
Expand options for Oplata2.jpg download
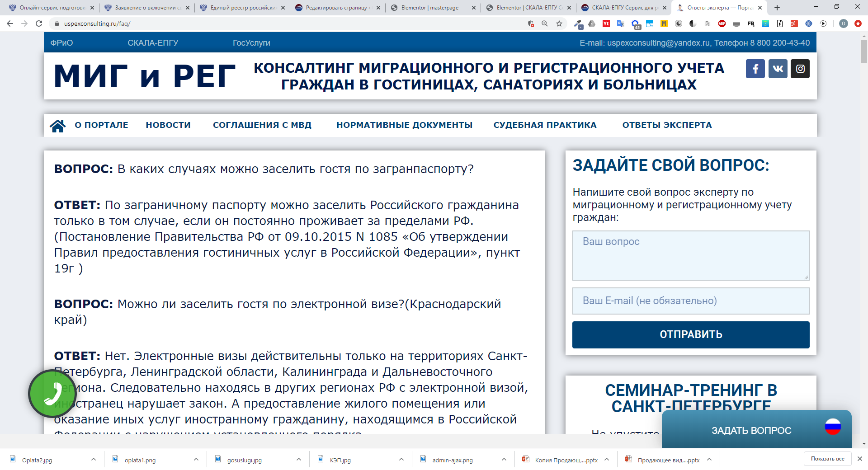click(x=94, y=459)
